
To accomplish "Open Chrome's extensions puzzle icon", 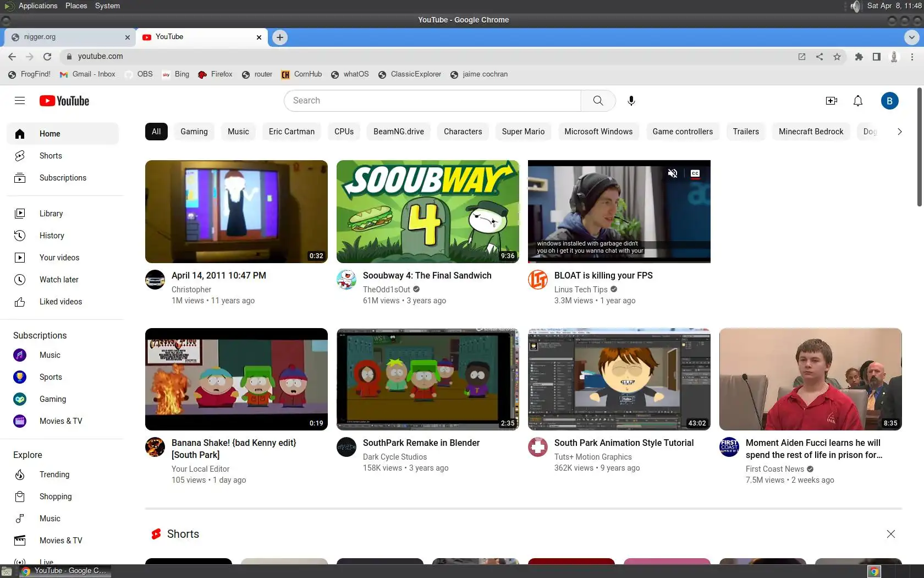I will [859, 56].
